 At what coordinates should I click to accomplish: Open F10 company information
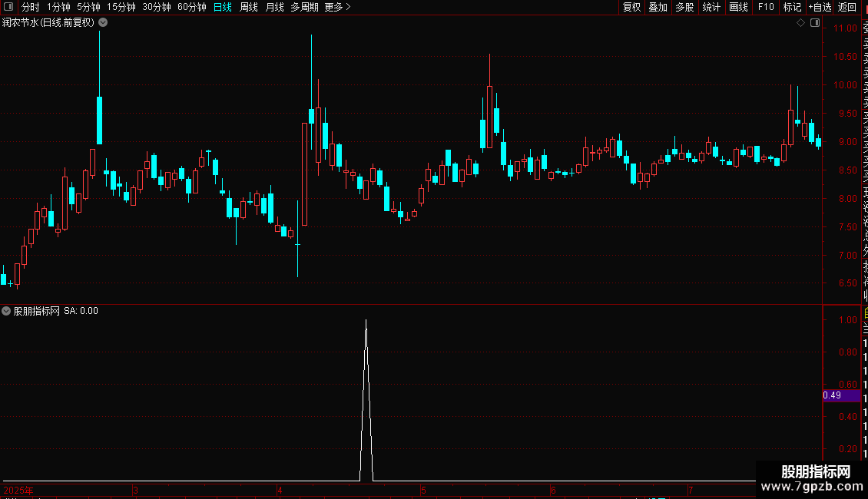(x=766, y=7)
